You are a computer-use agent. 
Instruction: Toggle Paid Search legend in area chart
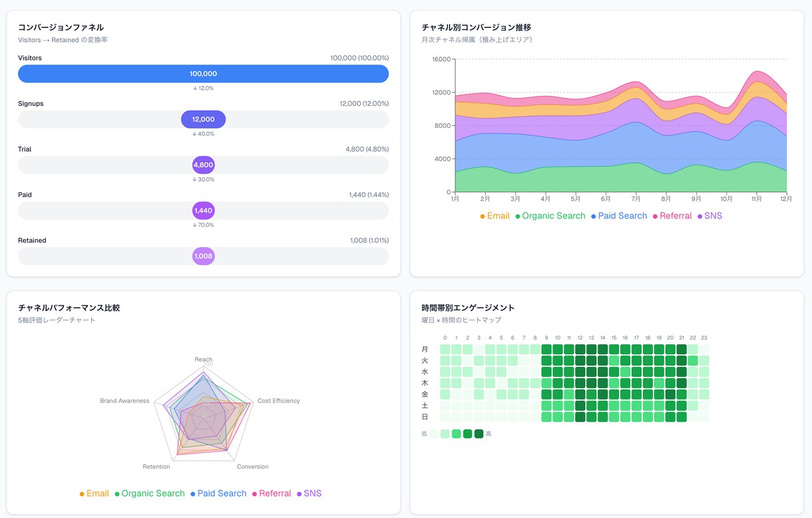pos(619,216)
